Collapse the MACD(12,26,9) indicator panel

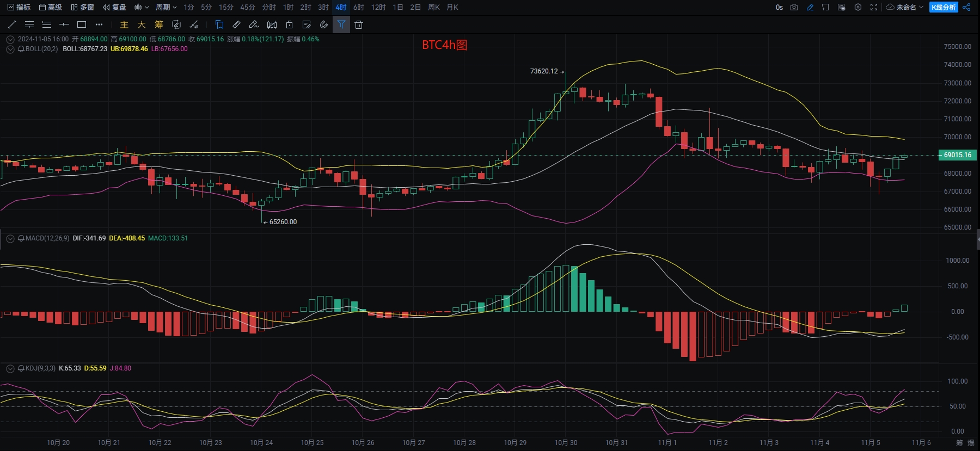click(10, 238)
